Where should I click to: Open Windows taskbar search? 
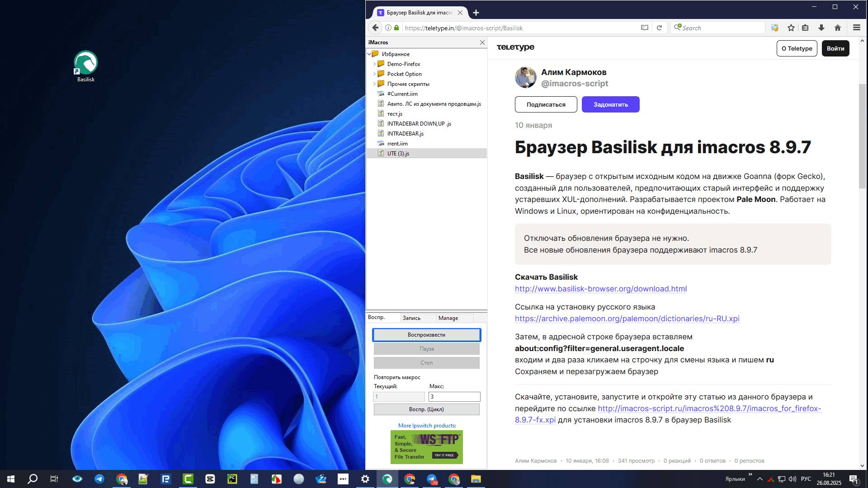point(33,479)
